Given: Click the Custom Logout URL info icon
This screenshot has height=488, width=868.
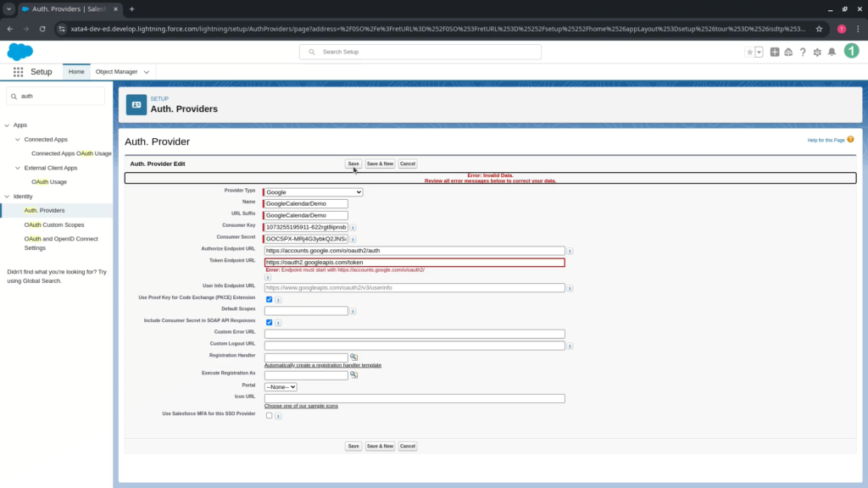Looking at the screenshot, I should [x=570, y=347].
